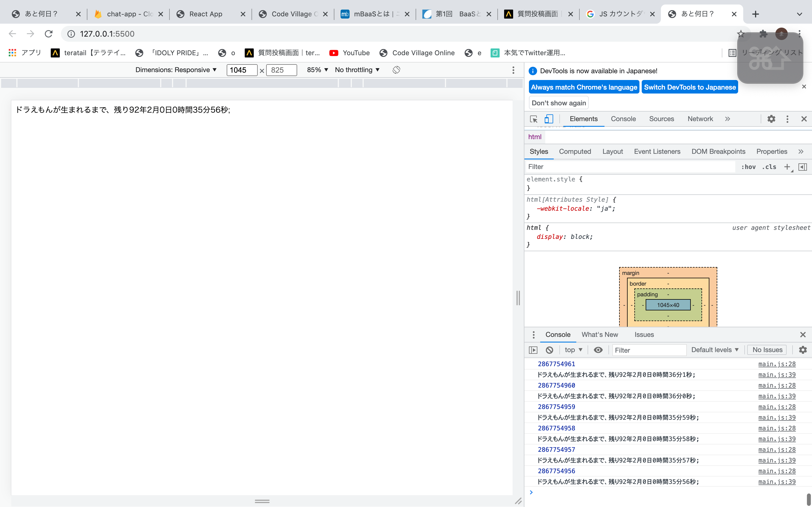Click the vertical pane resize handle

click(518, 298)
